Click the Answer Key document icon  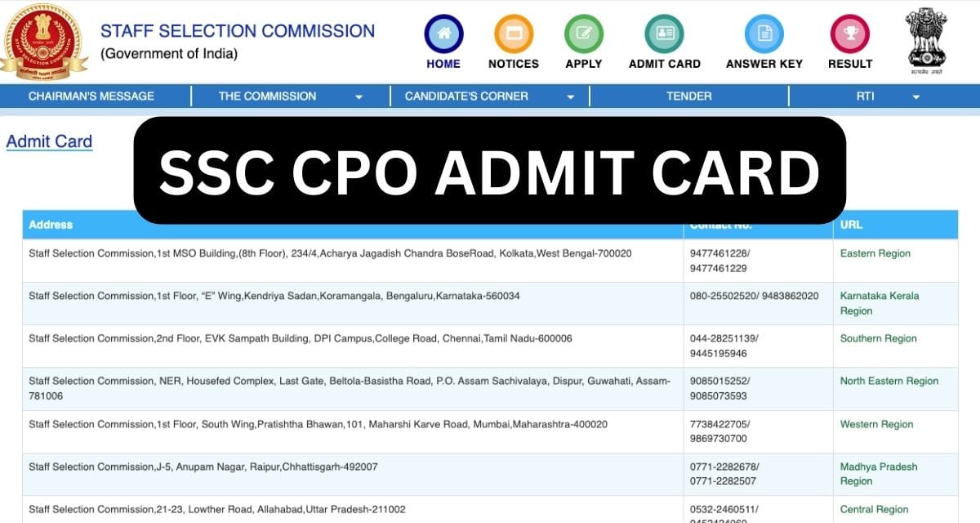pyautogui.click(x=764, y=34)
